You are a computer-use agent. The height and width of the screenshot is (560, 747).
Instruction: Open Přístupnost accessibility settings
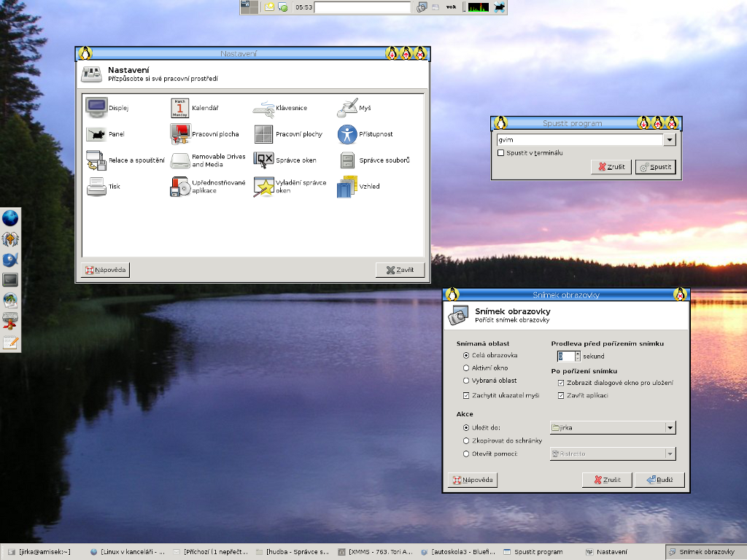(x=347, y=134)
